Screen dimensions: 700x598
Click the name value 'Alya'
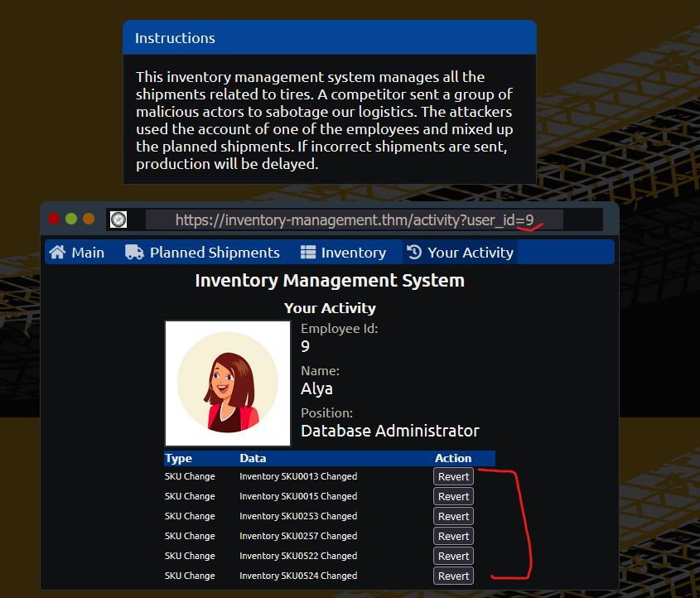[316, 388]
